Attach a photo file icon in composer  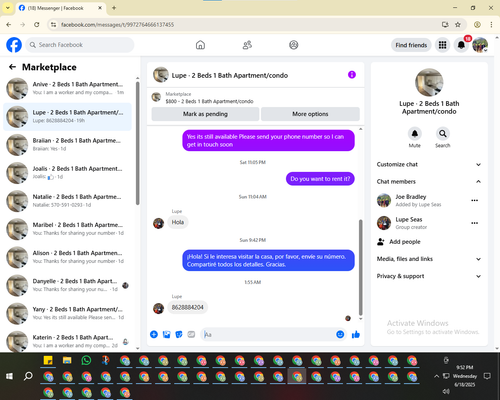coord(166,334)
